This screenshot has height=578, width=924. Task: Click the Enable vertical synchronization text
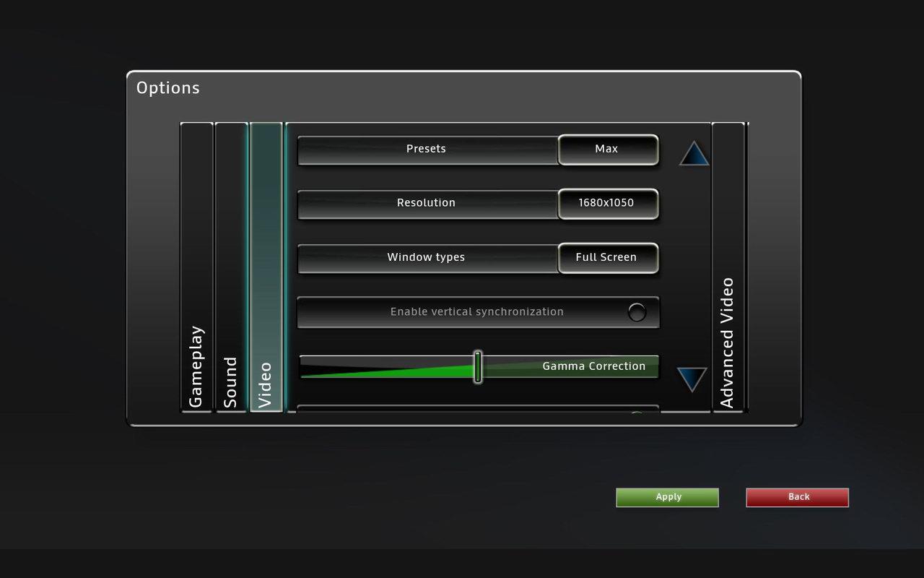477,312
